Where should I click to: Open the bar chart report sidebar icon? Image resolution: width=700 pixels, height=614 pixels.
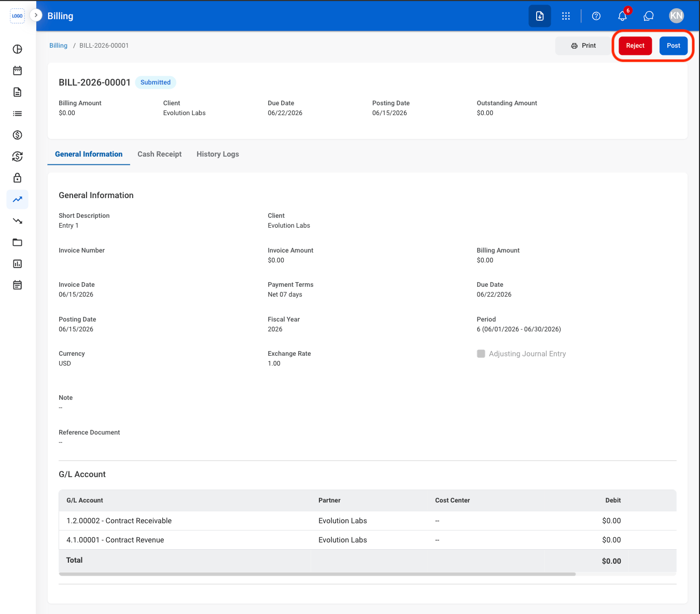(18, 264)
